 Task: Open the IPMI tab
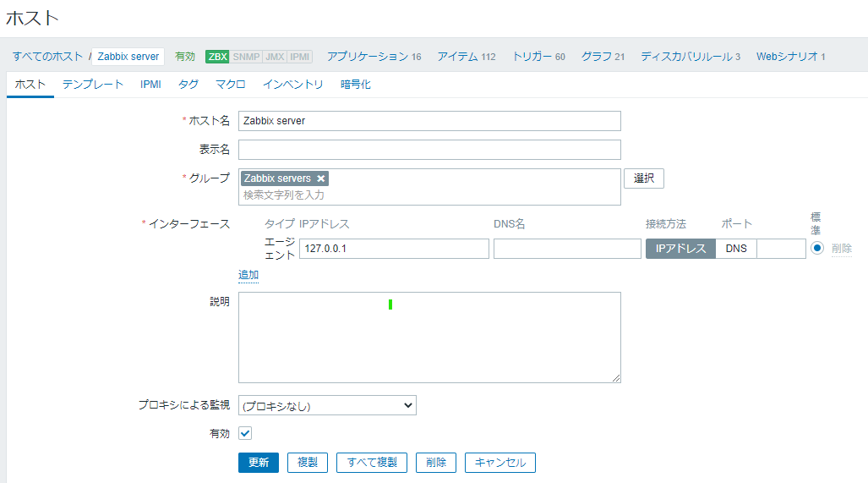[x=150, y=85]
